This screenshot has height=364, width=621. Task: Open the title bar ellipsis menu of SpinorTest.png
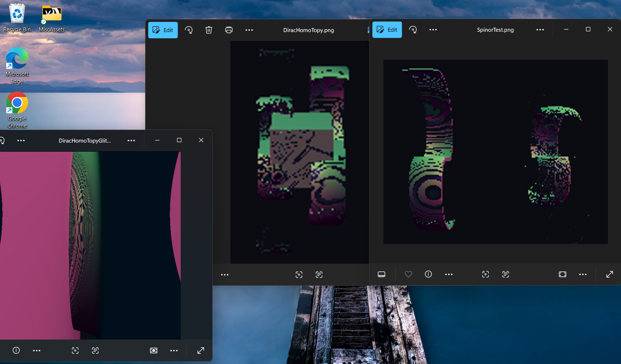[540, 30]
